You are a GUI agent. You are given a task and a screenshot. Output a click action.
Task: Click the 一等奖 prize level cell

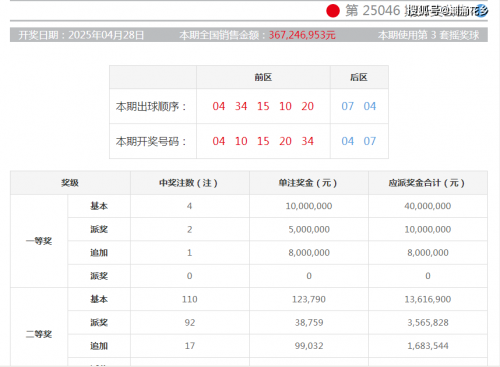click(39, 241)
